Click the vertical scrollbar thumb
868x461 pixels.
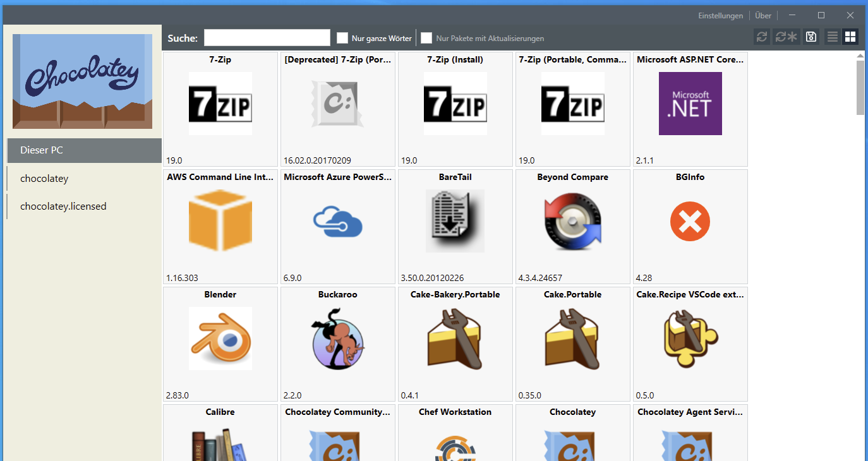coord(860,87)
